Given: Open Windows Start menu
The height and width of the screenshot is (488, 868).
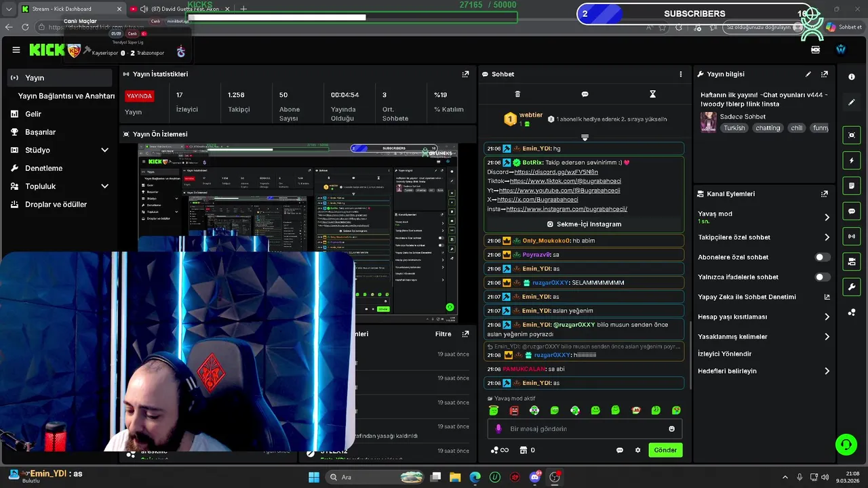Looking at the screenshot, I should click(x=314, y=477).
